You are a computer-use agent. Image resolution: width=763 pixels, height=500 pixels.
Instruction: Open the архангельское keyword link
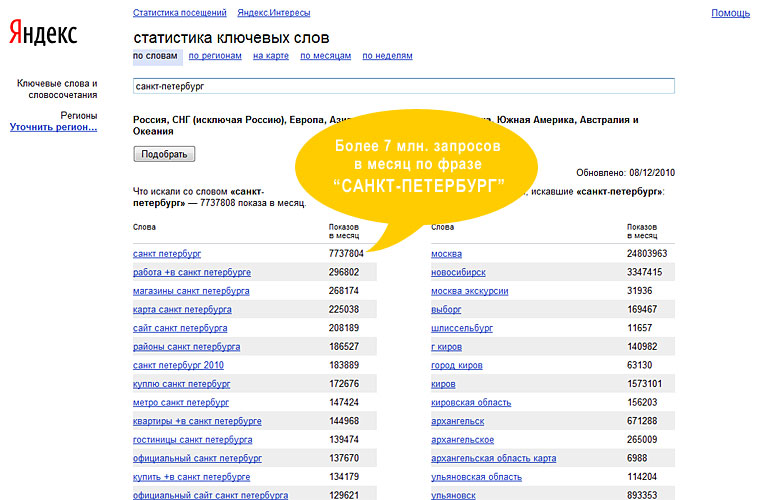coord(462,440)
